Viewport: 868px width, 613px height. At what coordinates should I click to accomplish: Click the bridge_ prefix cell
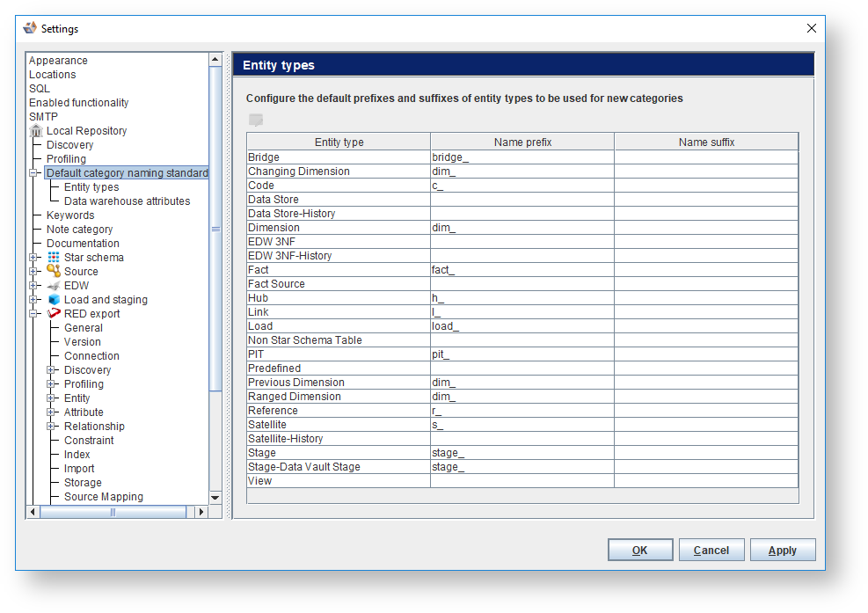point(522,157)
